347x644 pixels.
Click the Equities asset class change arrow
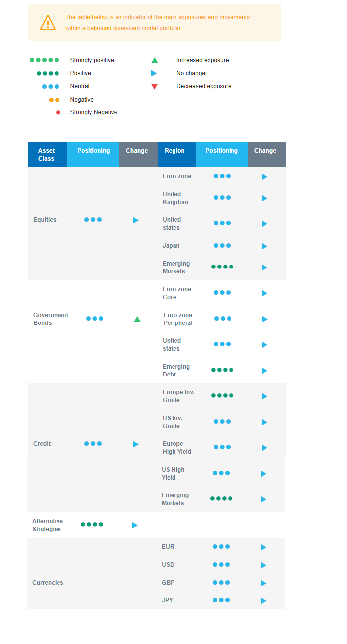(x=136, y=220)
